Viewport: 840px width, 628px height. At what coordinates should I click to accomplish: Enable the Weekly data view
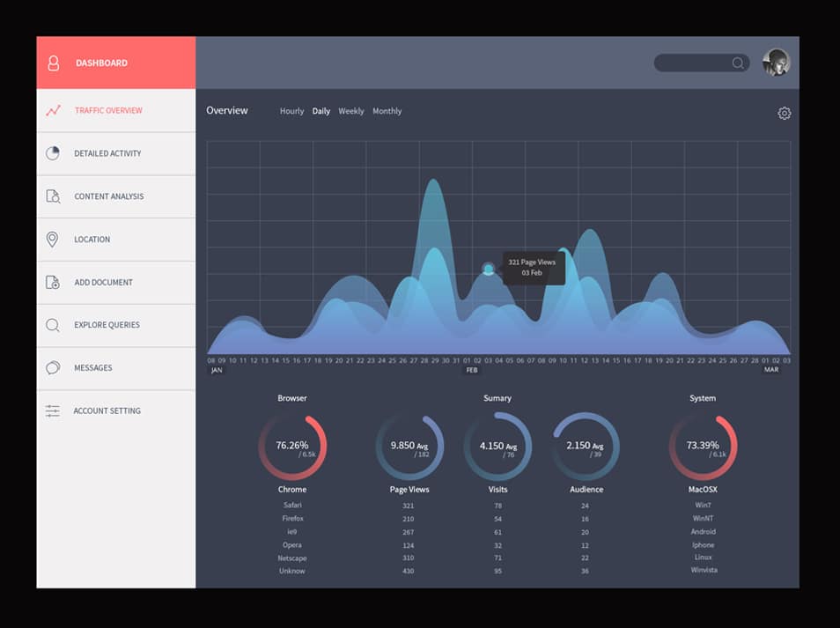pyautogui.click(x=351, y=111)
